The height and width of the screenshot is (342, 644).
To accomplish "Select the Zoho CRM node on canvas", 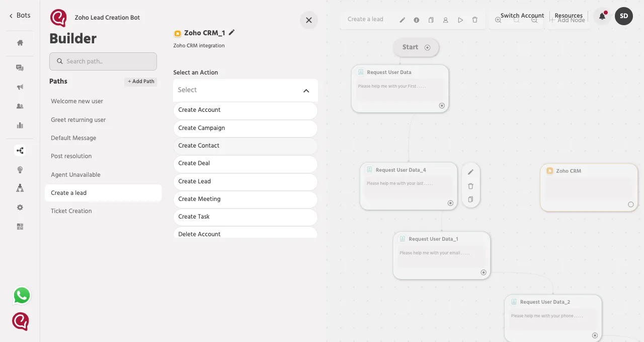I will [x=589, y=187].
